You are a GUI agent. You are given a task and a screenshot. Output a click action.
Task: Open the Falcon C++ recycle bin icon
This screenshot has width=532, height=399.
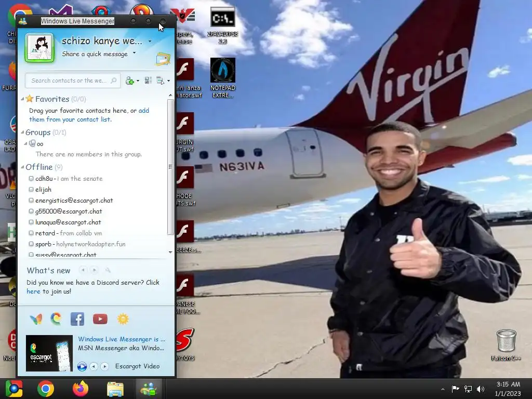coord(506,345)
